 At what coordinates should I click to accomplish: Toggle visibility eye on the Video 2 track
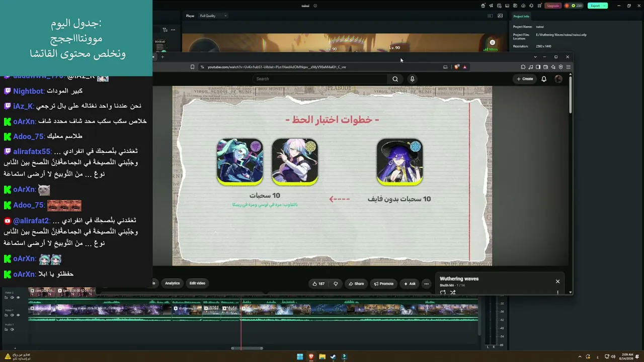18,298
